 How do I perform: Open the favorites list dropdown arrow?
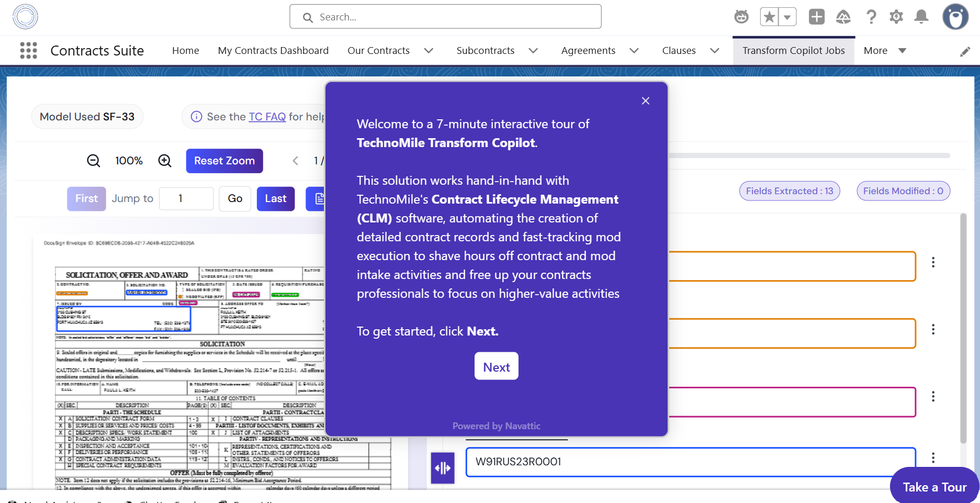[x=787, y=17]
